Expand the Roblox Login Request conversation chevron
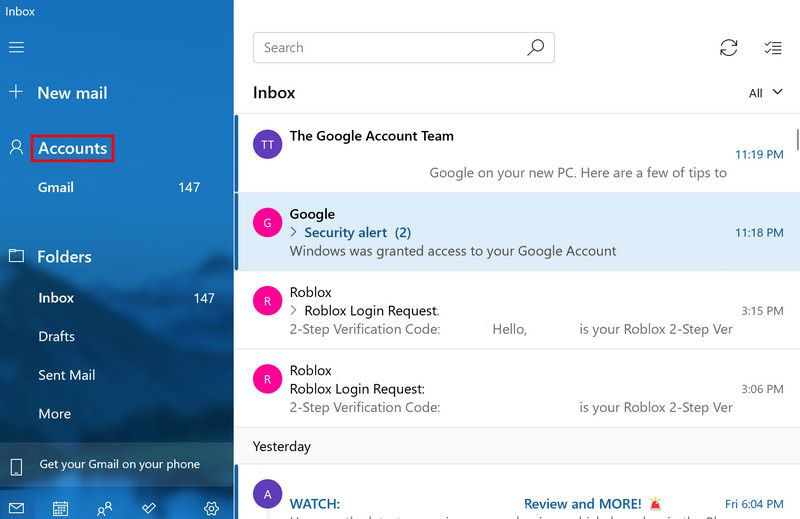This screenshot has width=800, height=519. coord(293,310)
